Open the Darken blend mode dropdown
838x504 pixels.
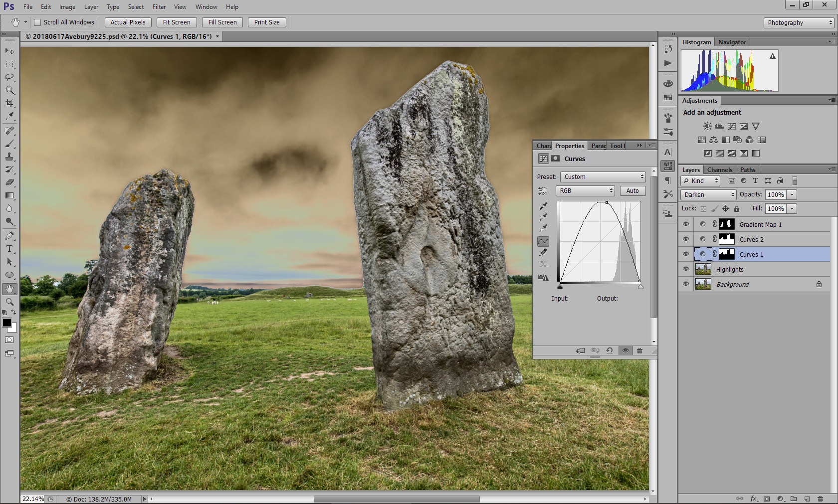(708, 194)
